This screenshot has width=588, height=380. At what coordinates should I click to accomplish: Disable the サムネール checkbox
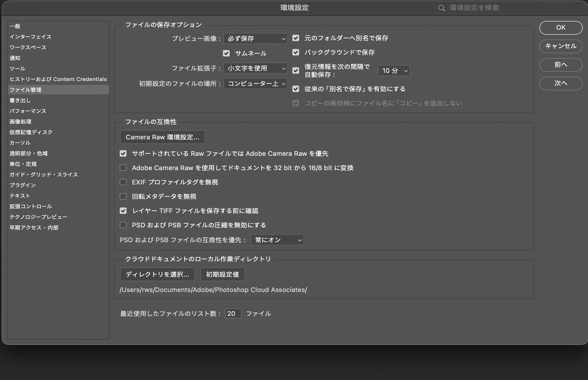226,53
